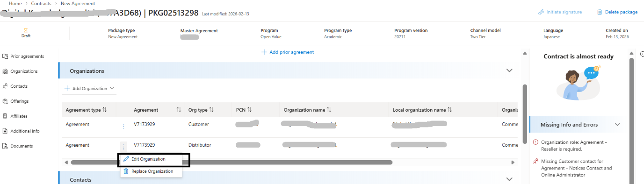Click Delete package button
This screenshot has width=644, height=184.
click(x=617, y=12)
